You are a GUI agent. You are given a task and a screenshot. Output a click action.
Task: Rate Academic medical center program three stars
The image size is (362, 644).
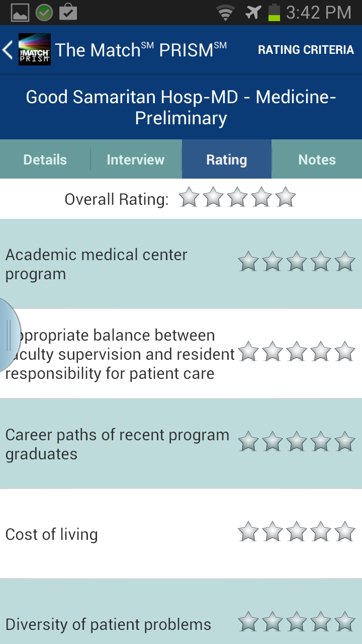(297, 262)
